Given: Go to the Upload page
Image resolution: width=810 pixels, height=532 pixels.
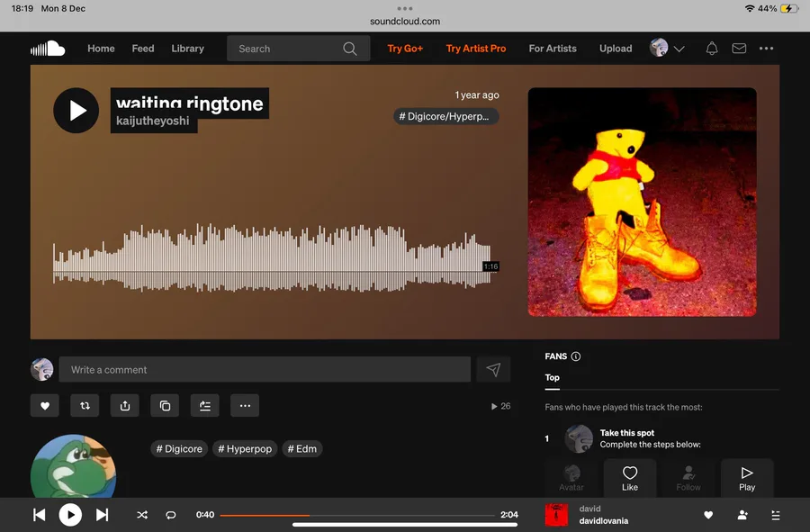Looking at the screenshot, I should click(x=616, y=49).
